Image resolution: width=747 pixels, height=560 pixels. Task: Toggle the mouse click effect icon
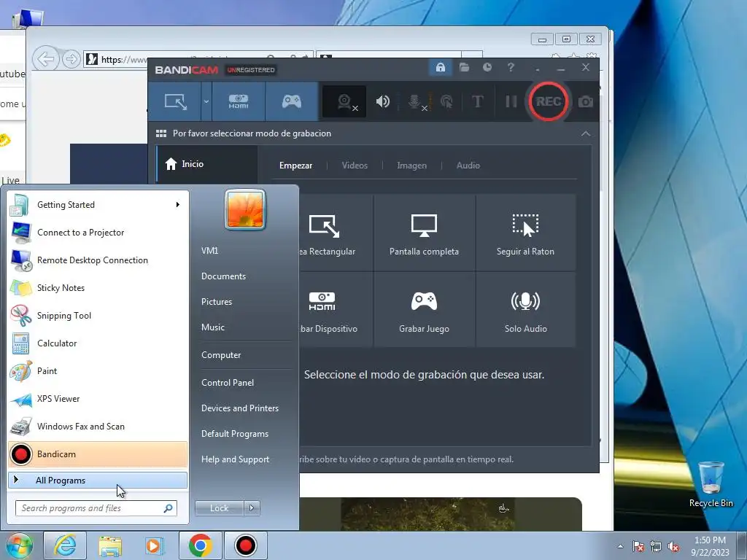(x=446, y=101)
